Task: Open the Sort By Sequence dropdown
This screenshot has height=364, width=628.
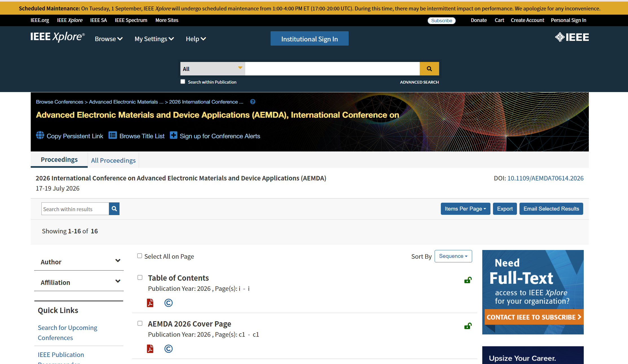Action: pos(453,256)
